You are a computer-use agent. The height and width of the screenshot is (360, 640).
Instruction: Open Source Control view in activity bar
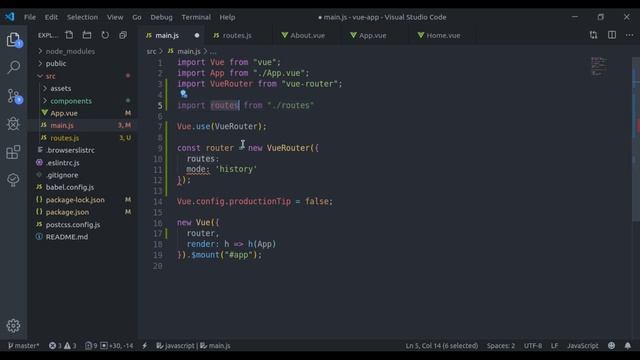point(14,96)
